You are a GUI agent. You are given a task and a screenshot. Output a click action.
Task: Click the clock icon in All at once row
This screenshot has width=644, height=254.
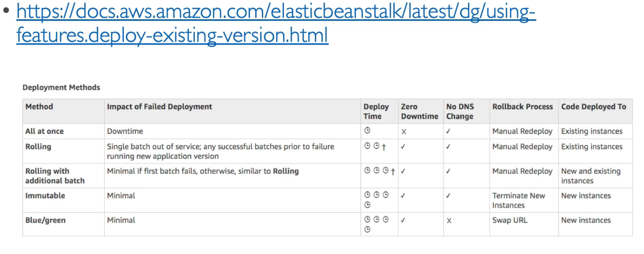pos(367,130)
